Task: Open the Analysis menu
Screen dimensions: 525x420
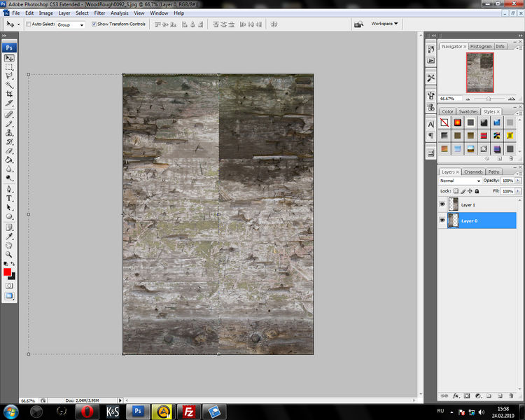Action: tap(120, 13)
